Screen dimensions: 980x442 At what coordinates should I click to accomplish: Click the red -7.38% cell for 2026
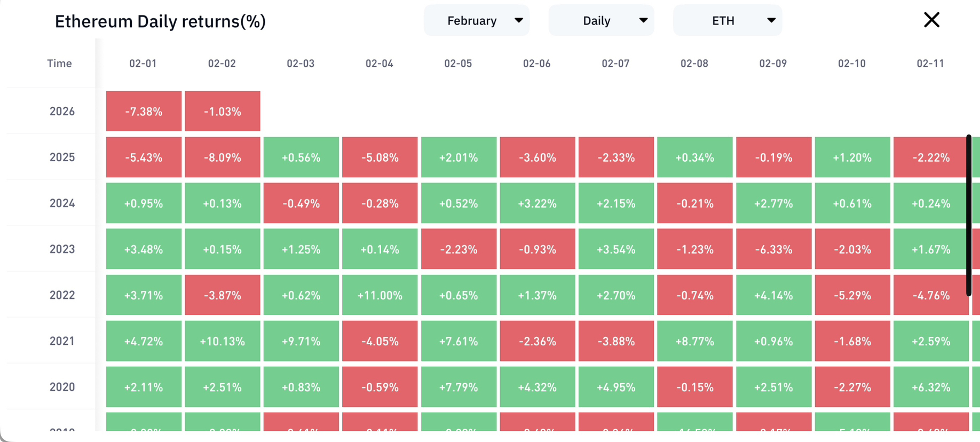(x=144, y=112)
